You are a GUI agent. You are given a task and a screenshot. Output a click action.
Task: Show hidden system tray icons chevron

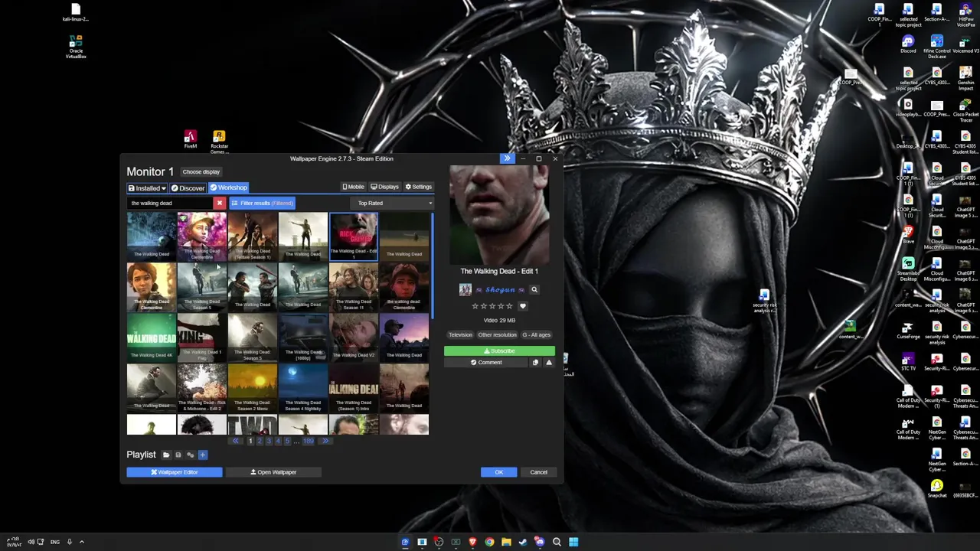[82, 542]
